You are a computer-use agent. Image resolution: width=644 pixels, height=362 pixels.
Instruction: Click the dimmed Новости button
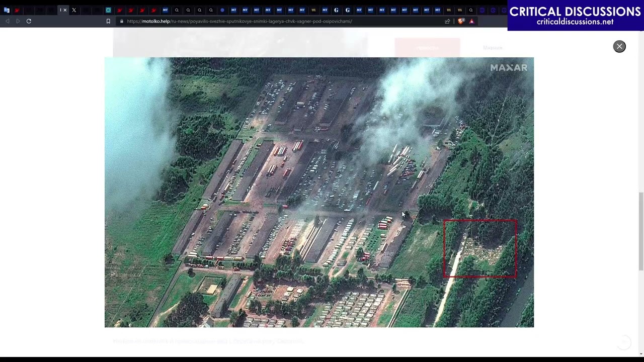(x=427, y=48)
